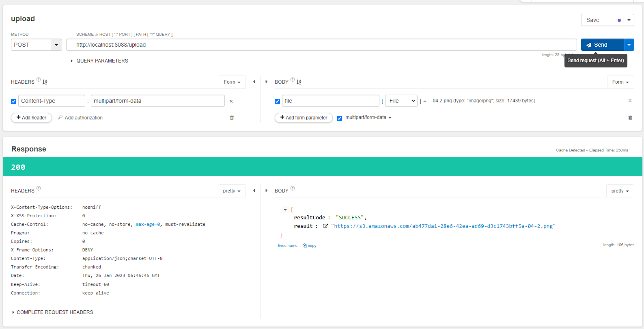Image resolution: width=644 pixels, height=329 pixels.
Task: Edit the Content-Type header name field
Action: 52,101
